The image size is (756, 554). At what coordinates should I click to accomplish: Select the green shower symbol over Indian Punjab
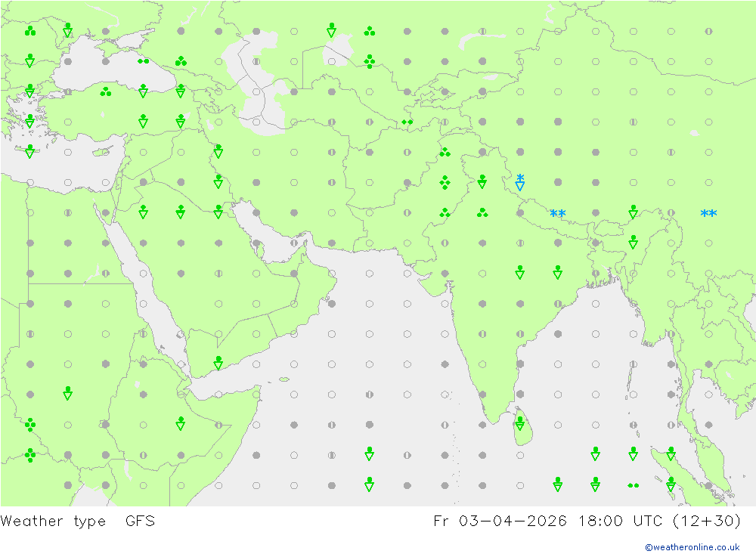482,181
